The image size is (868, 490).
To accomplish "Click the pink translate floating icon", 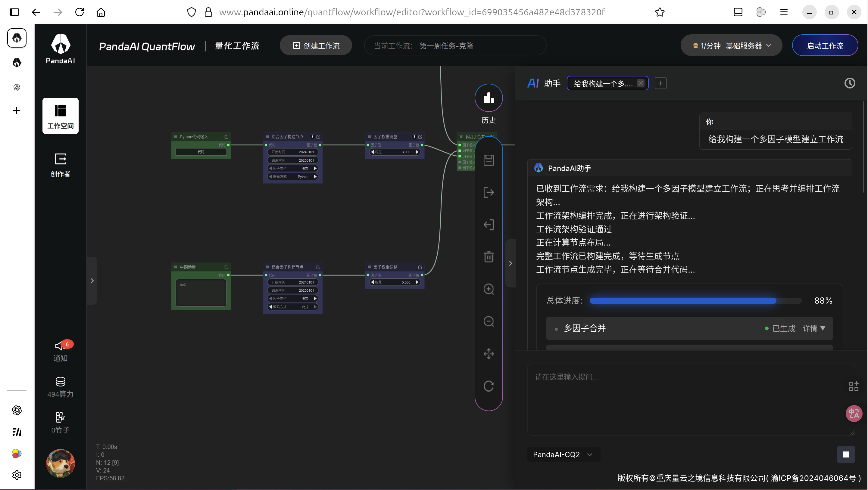I will click(854, 413).
